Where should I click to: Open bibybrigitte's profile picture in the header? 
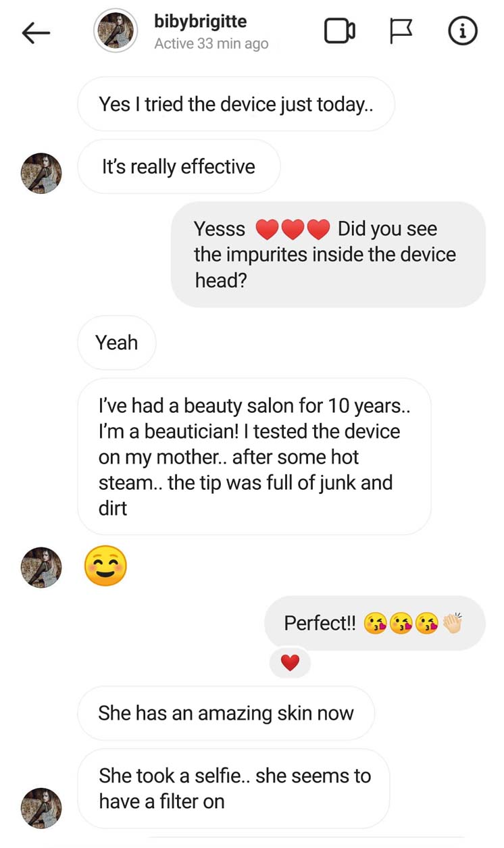[116, 31]
